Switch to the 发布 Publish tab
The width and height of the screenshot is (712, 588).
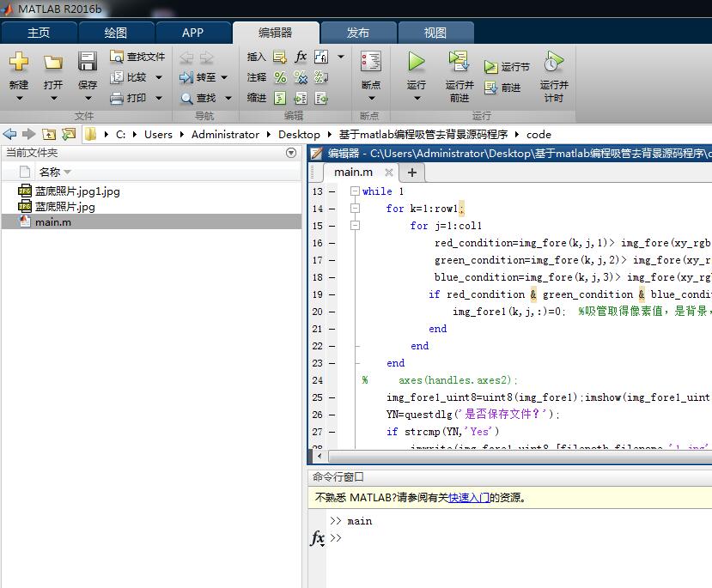tap(358, 33)
